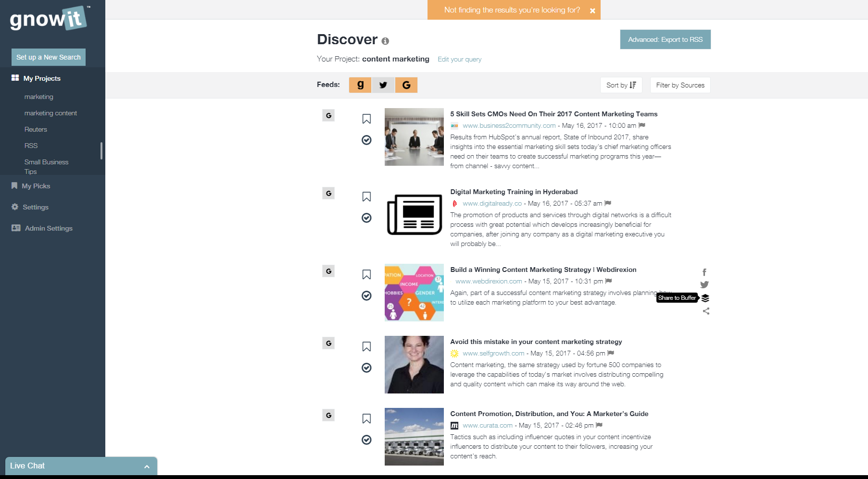868x479 pixels.
Task: Open 'Content Promotion, Distribution, and You' title
Action: tap(549, 414)
